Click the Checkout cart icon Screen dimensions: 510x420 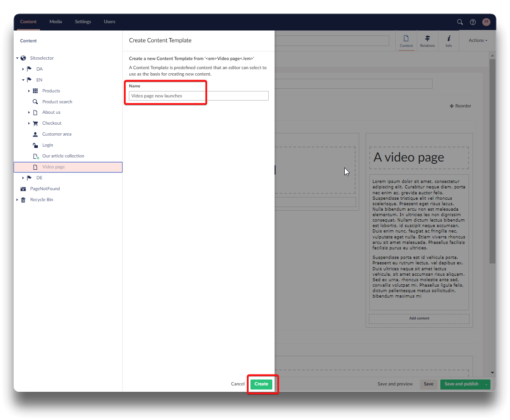coord(35,123)
